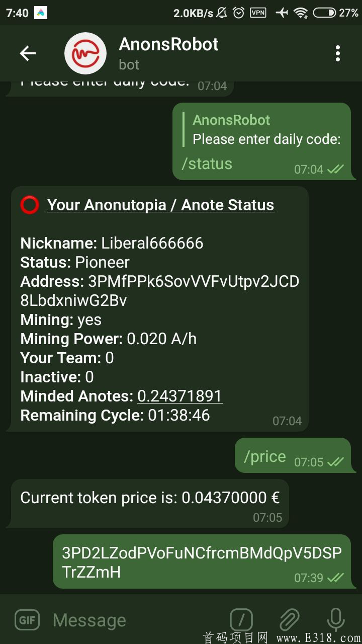Screen dimensions: 362x644
Task: Tap the Current token price message
Action: [x=150, y=498]
